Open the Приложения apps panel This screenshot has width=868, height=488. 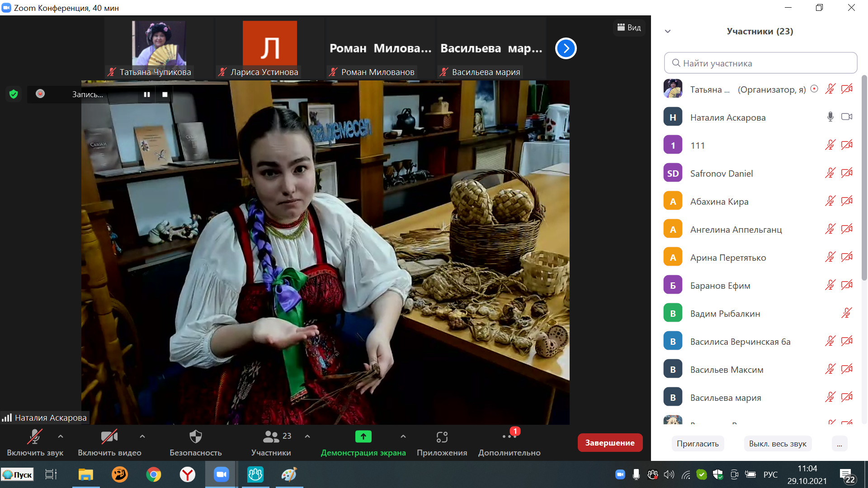tap(442, 443)
